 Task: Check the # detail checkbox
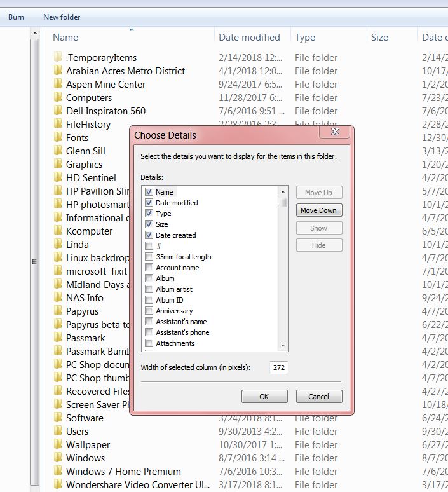pyautogui.click(x=149, y=246)
